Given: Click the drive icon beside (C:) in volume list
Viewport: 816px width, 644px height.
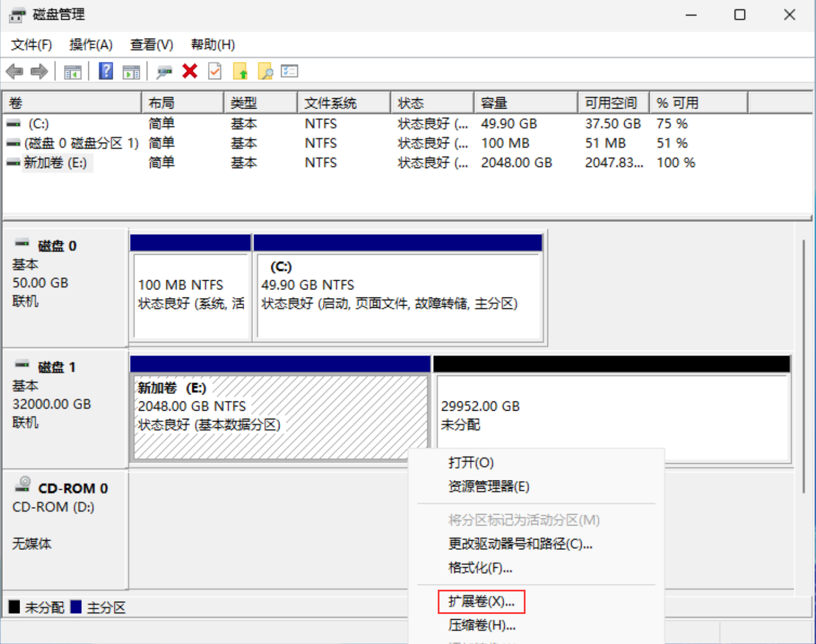Looking at the screenshot, I should [13, 124].
